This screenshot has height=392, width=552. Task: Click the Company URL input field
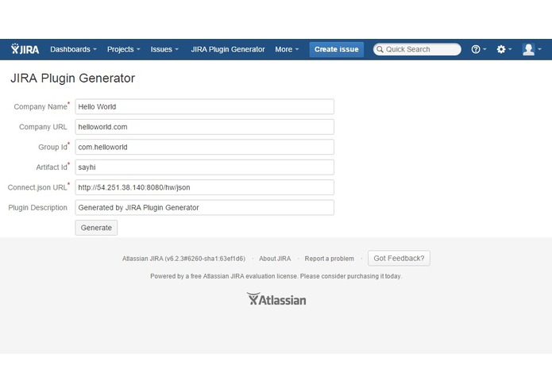click(205, 127)
